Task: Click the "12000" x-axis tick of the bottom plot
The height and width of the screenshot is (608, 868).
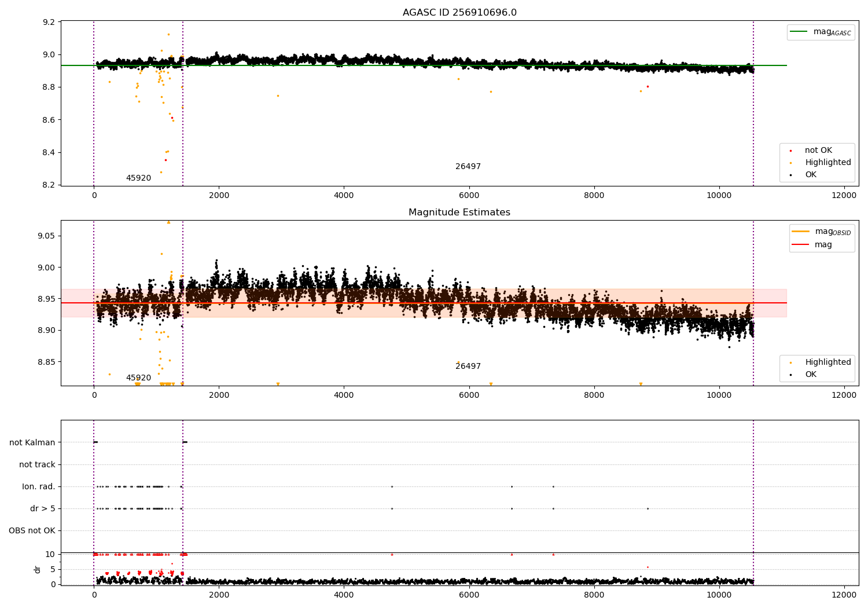Action: pyautogui.click(x=844, y=595)
